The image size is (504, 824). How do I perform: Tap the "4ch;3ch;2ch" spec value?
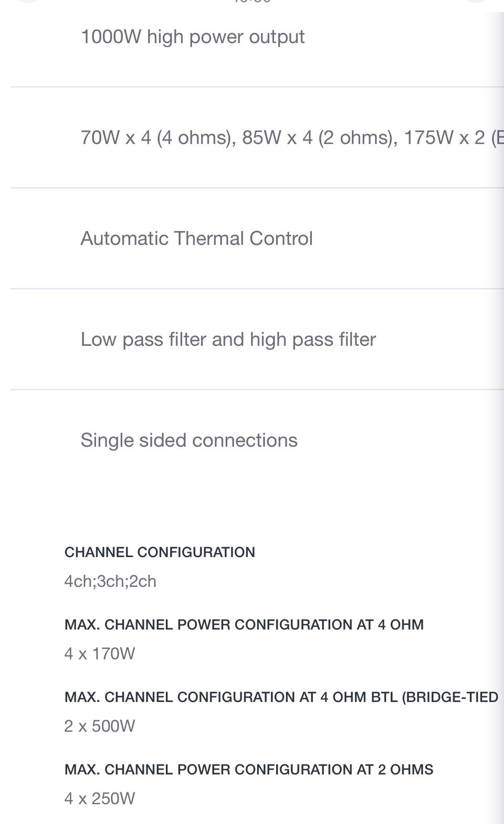[110, 581]
